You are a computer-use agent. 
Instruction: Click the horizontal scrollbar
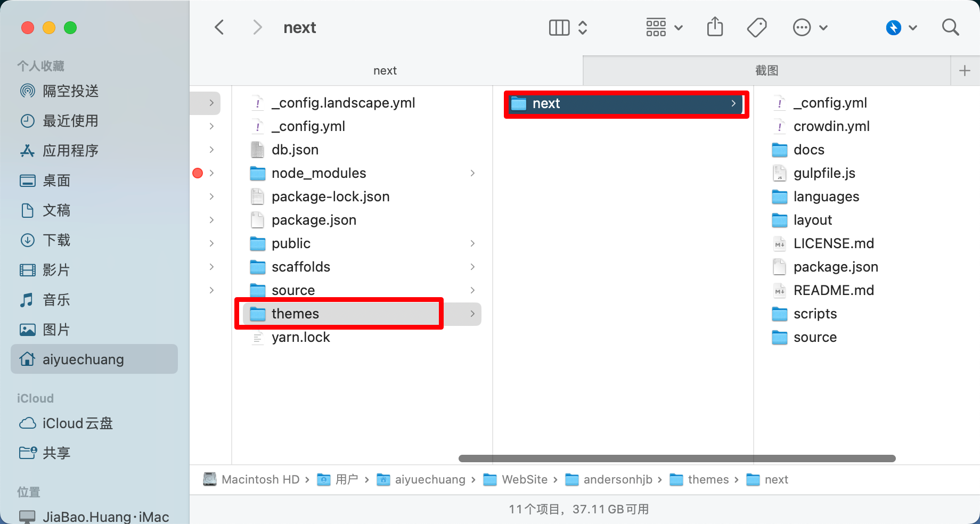(677, 458)
